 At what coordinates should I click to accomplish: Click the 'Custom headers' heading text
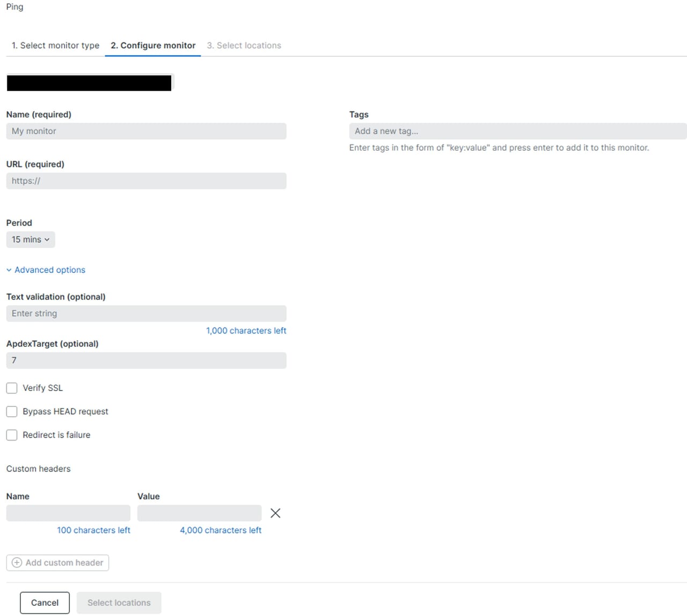pos(39,468)
